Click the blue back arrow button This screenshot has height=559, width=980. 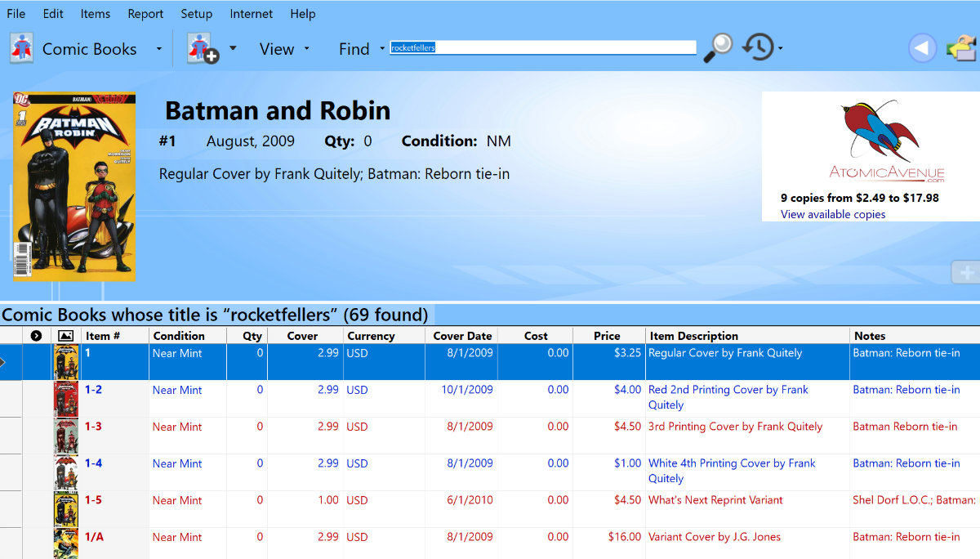tap(922, 49)
